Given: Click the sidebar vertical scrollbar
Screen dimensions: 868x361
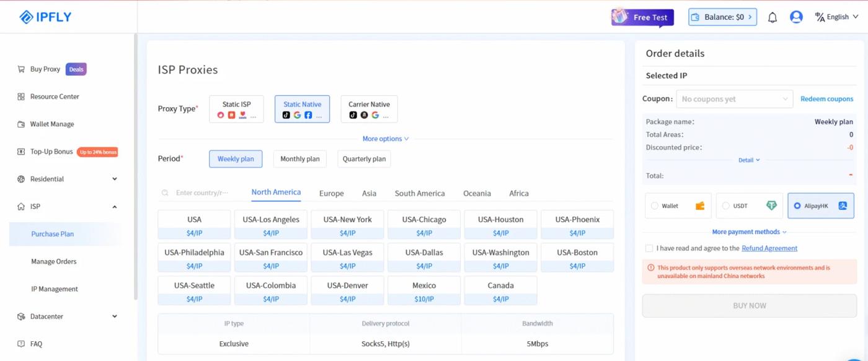Looking at the screenshot, I should [x=136, y=167].
